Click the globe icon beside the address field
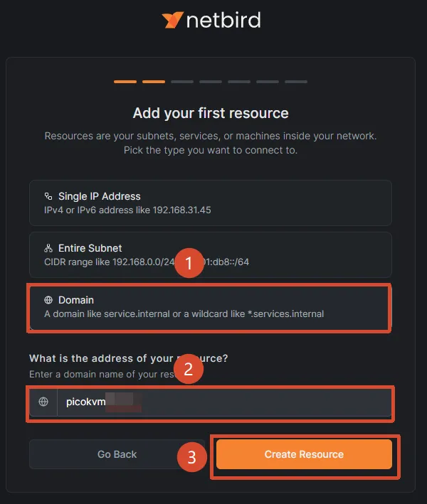The width and height of the screenshot is (427, 504). [43, 402]
